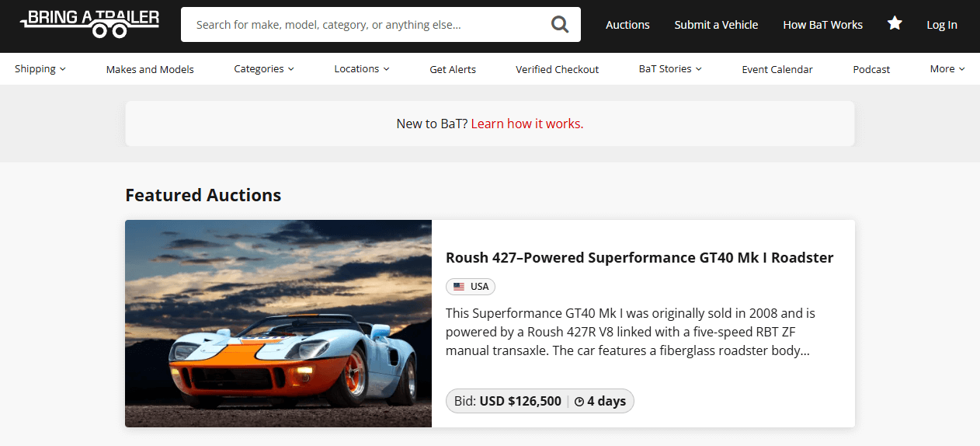The image size is (980, 446).
Task: Focus the vehicle search input field
Action: click(x=365, y=25)
